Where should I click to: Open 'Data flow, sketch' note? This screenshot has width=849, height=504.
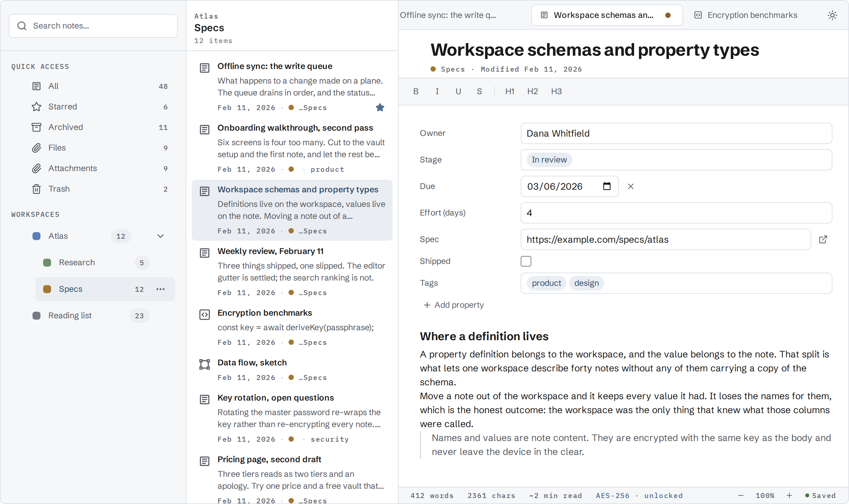[x=292, y=370]
